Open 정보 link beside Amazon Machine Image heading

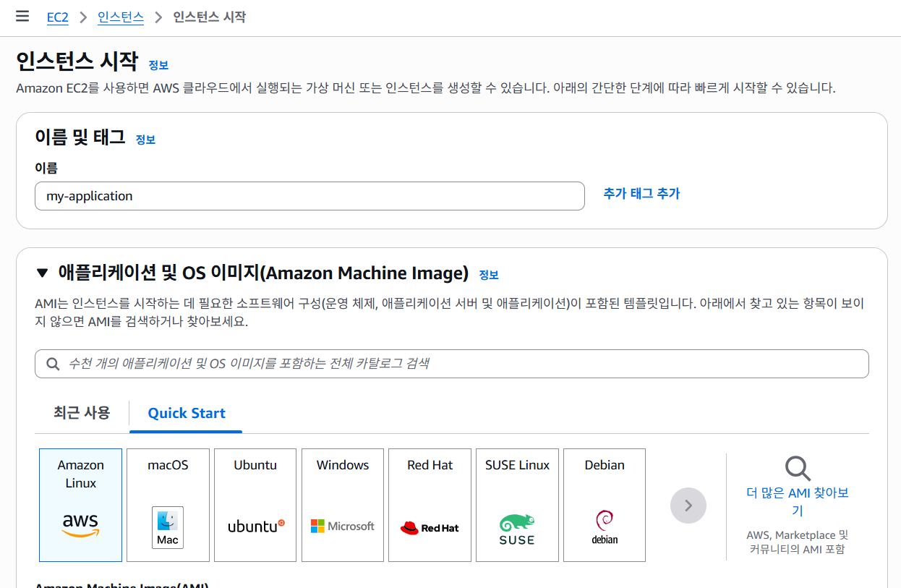(489, 275)
